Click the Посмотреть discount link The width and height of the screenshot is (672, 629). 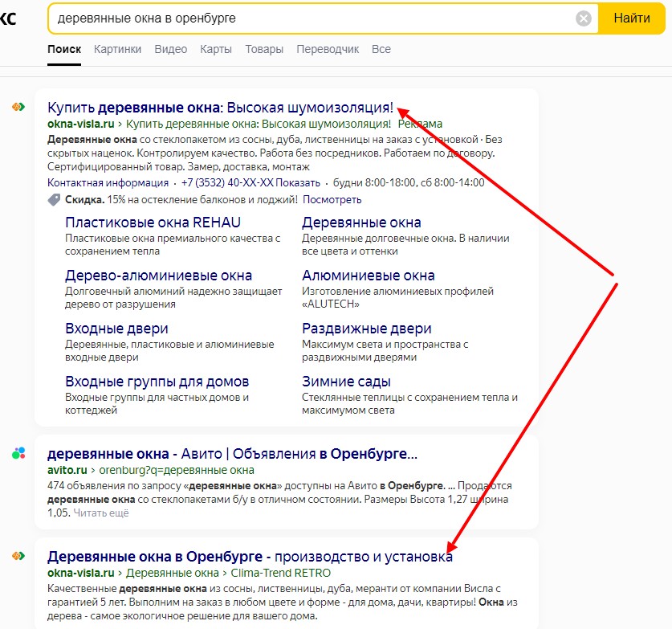tap(332, 199)
